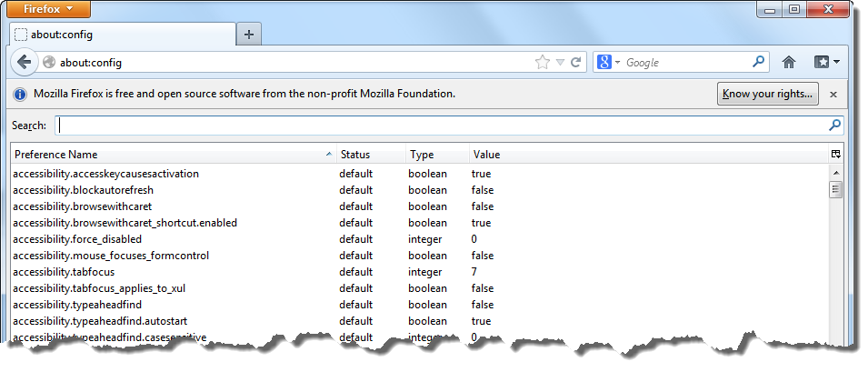Click the Google search magnifier icon

click(759, 63)
